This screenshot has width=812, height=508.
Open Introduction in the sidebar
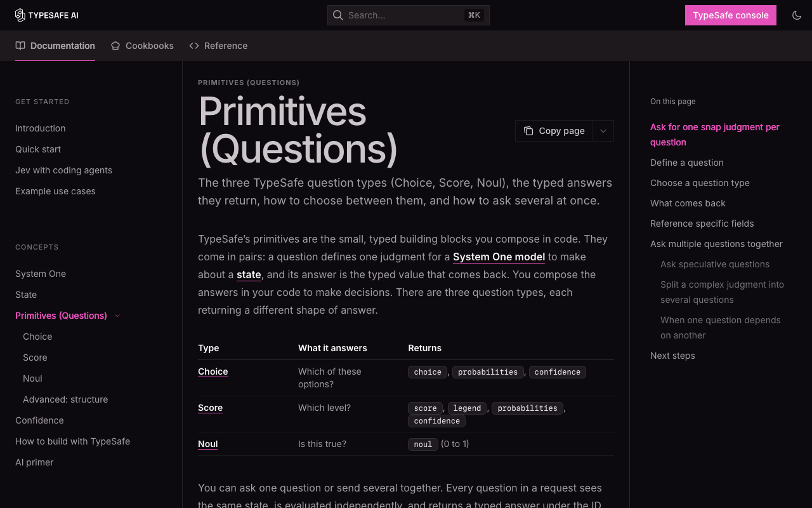[x=41, y=128]
